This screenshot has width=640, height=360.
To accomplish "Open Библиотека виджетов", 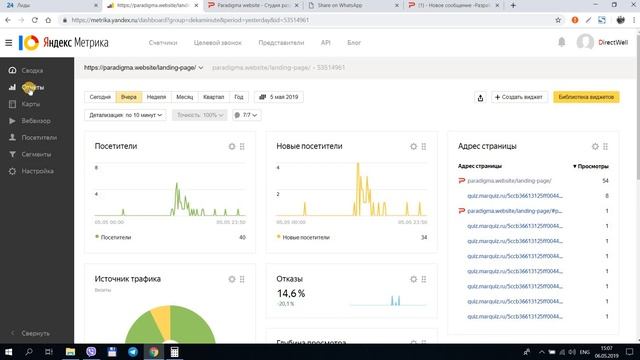I will (586, 97).
